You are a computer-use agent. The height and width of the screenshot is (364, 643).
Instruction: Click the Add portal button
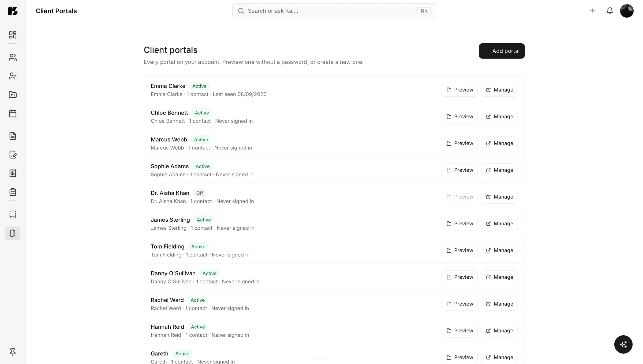502,51
